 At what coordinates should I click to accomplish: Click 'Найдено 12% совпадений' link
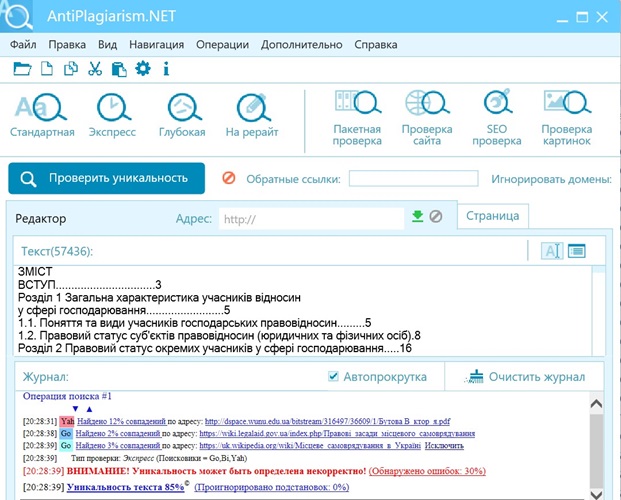click(121, 421)
